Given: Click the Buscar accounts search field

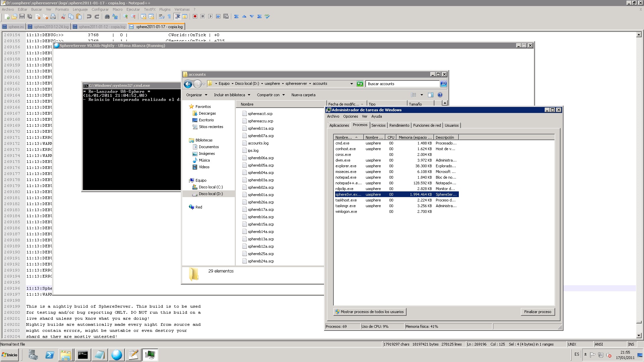Looking at the screenshot, I should pos(402,84).
